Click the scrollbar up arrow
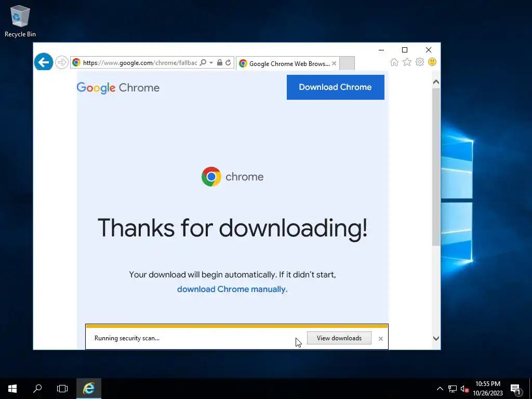The width and height of the screenshot is (532, 399). [x=436, y=82]
